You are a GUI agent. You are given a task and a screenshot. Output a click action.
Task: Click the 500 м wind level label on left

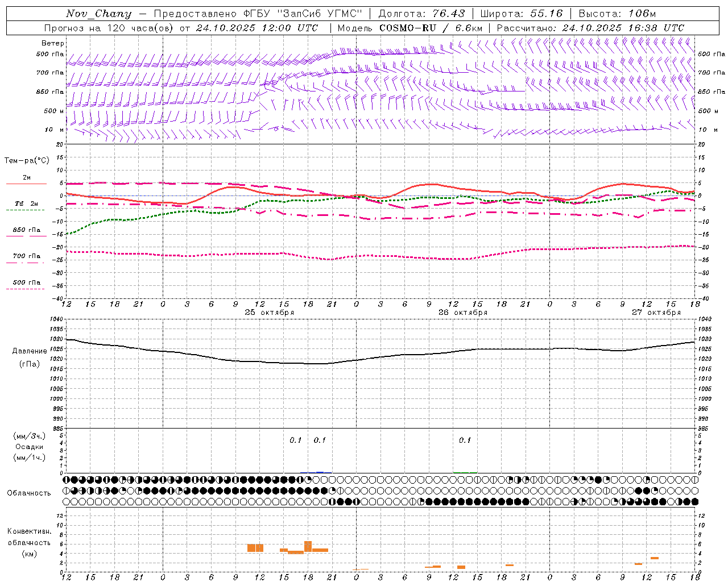click(x=54, y=111)
